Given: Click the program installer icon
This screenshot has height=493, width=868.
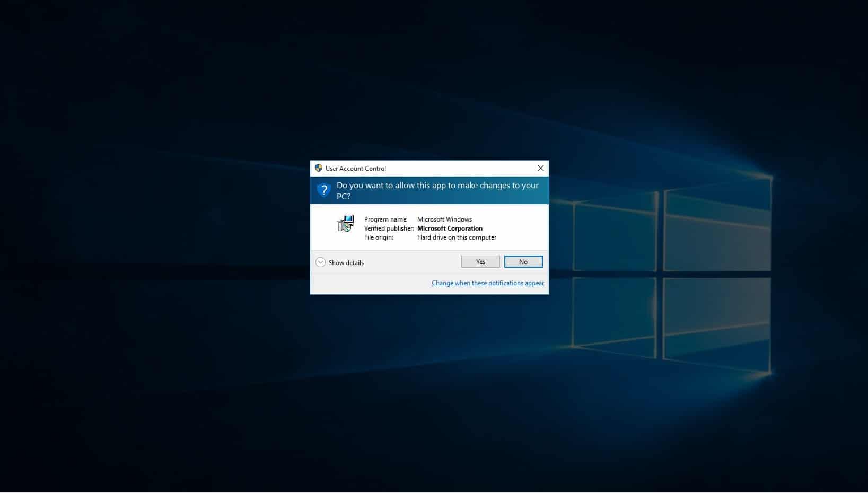Looking at the screenshot, I should [346, 223].
